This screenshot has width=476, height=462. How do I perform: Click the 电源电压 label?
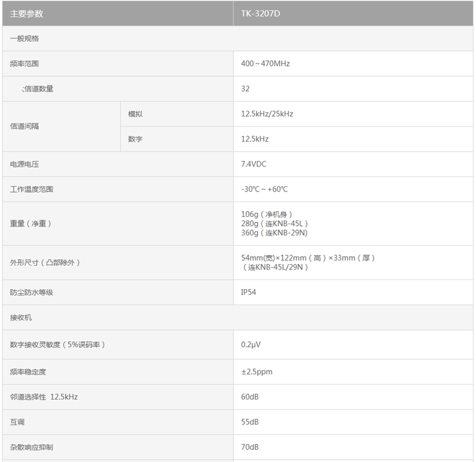24,165
